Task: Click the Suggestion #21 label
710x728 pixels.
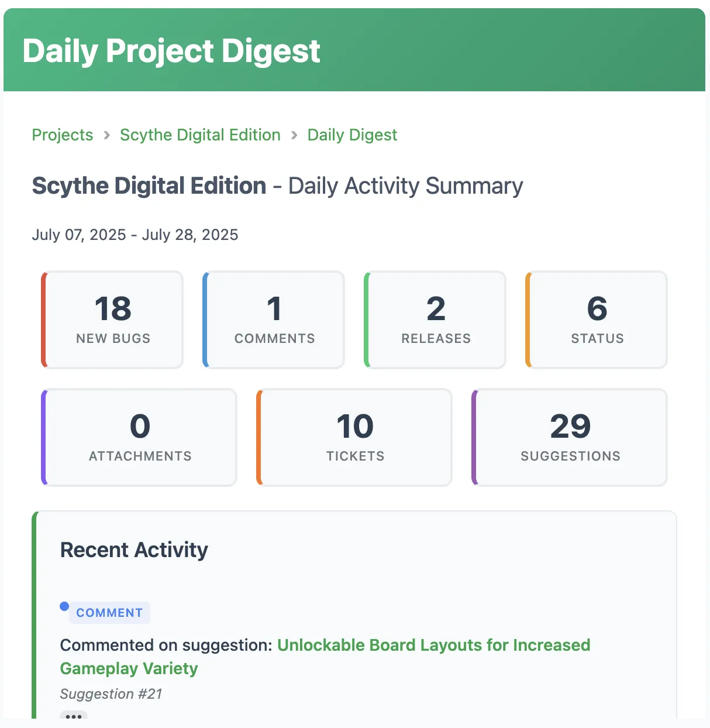Action: (111, 694)
